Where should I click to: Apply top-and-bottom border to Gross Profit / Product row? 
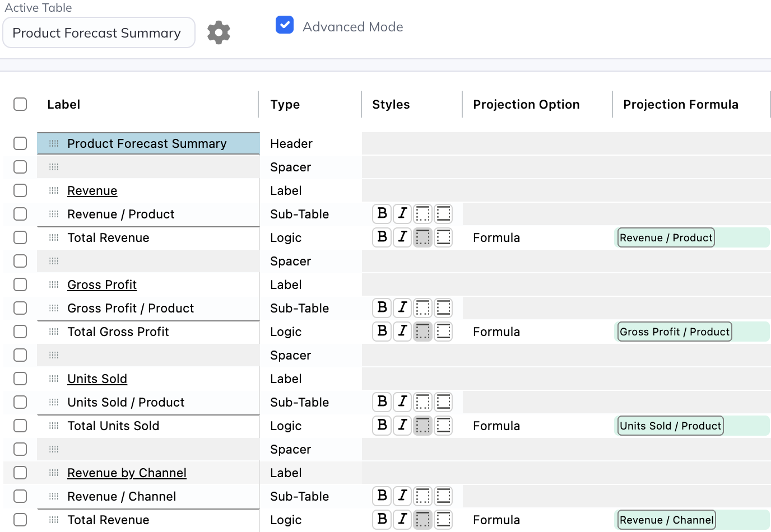(443, 308)
